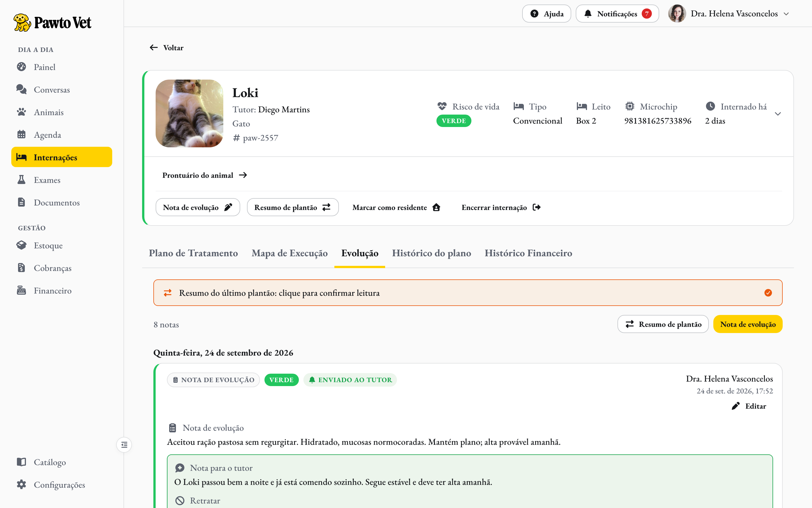Open Prontuário do animal link
The image size is (812, 508).
coord(205,175)
